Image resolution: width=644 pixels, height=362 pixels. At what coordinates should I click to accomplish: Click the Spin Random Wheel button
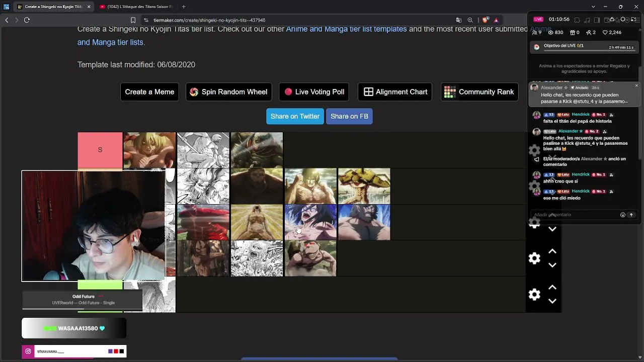click(x=228, y=92)
